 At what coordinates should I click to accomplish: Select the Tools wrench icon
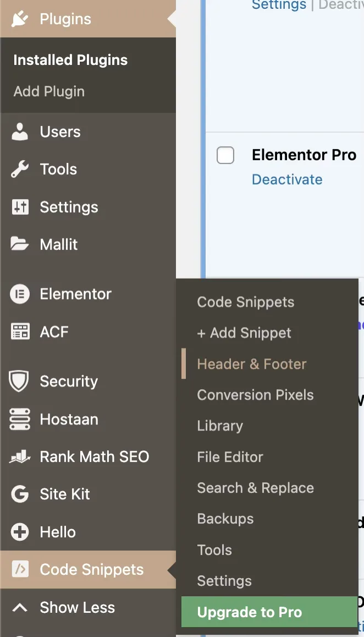[20, 169]
